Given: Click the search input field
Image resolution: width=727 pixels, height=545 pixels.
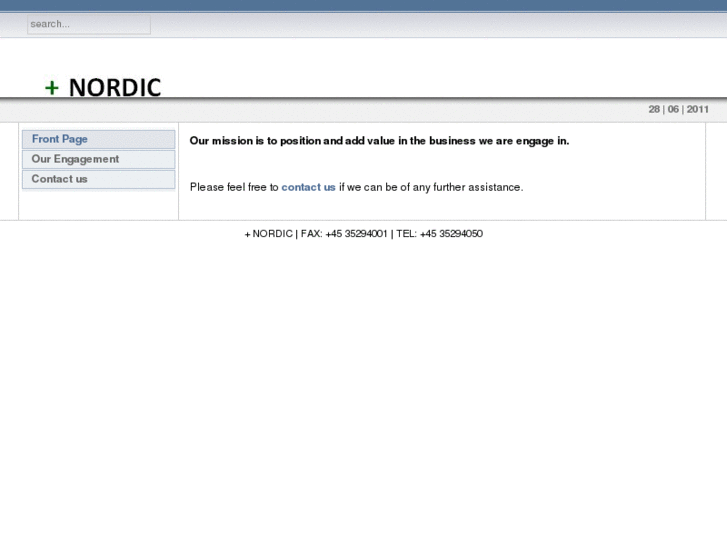Looking at the screenshot, I should pyautogui.click(x=89, y=24).
